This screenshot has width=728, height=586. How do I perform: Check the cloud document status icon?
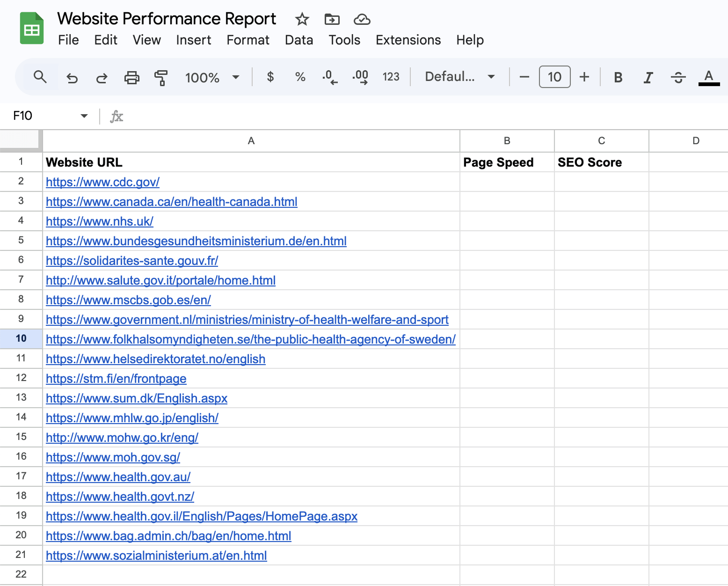362,19
